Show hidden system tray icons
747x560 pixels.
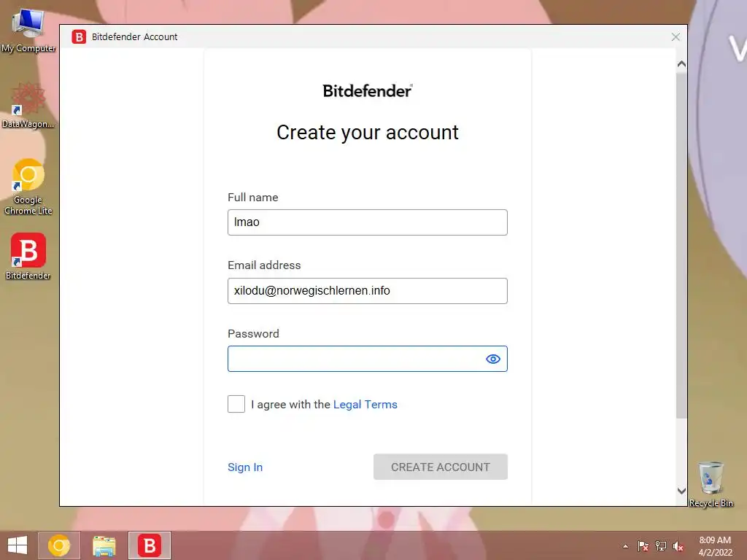pyautogui.click(x=625, y=546)
